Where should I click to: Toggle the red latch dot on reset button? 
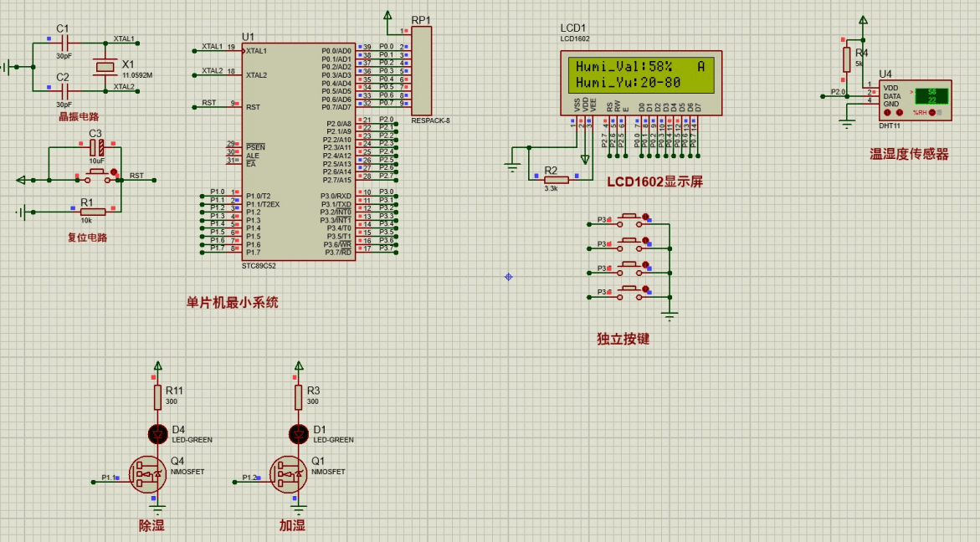click(114, 171)
